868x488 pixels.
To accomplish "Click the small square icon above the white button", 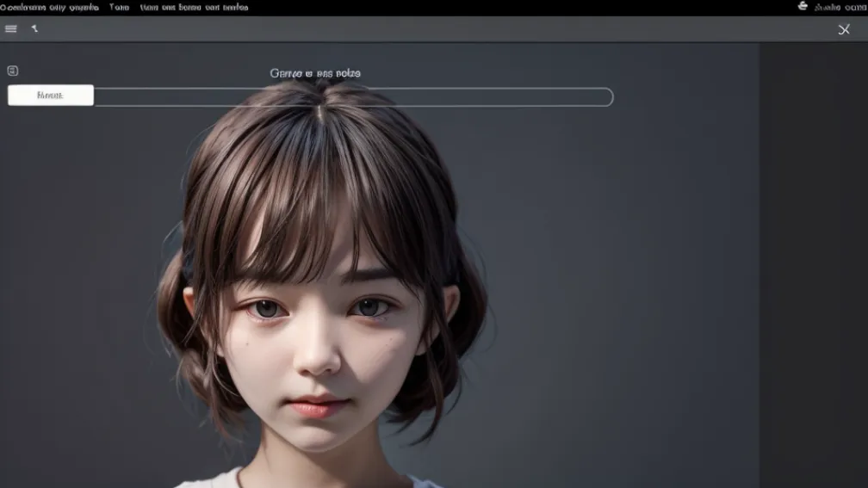I will 13,71.
